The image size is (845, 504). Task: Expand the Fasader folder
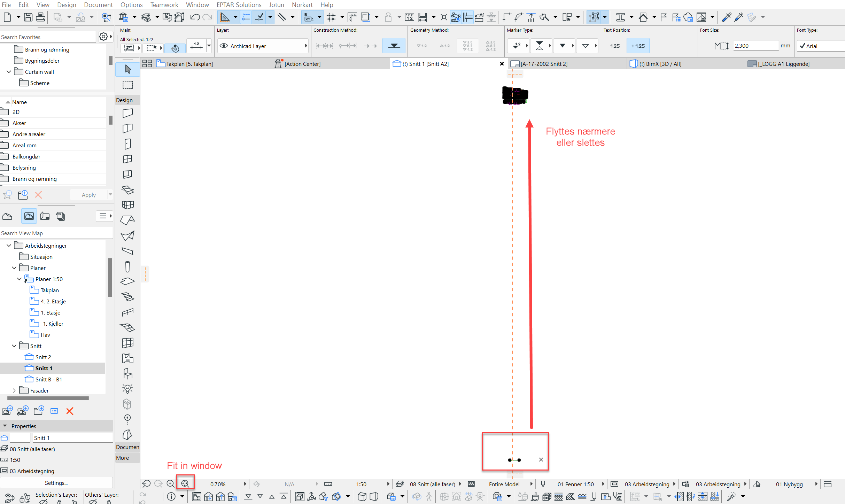point(14,390)
